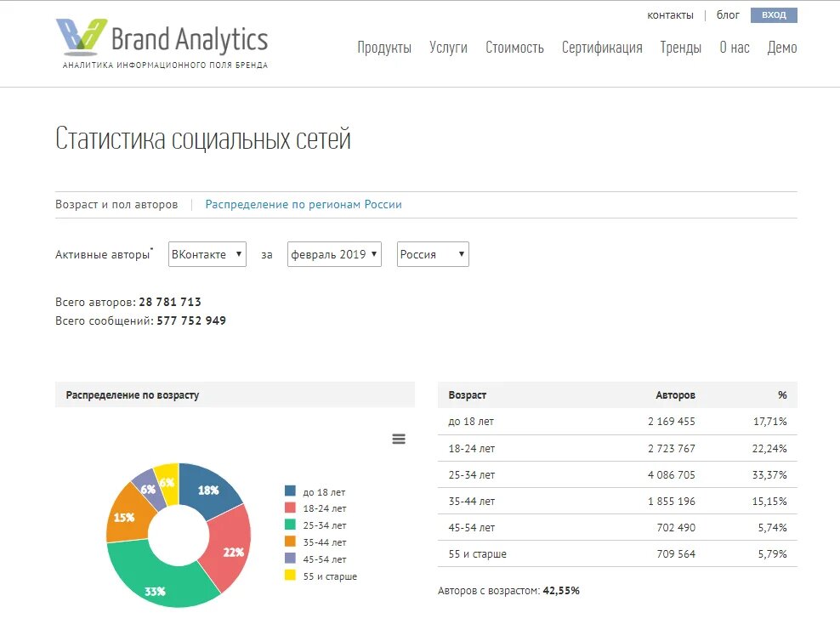The image size is (840, 624).
Task: Select the Возраст и пол авторов tab
Action: 116,204
